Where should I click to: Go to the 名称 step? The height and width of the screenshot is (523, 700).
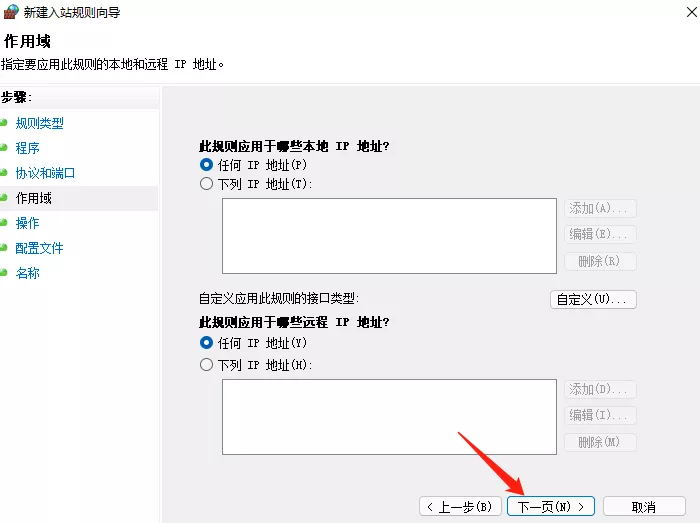pos(27,273)
